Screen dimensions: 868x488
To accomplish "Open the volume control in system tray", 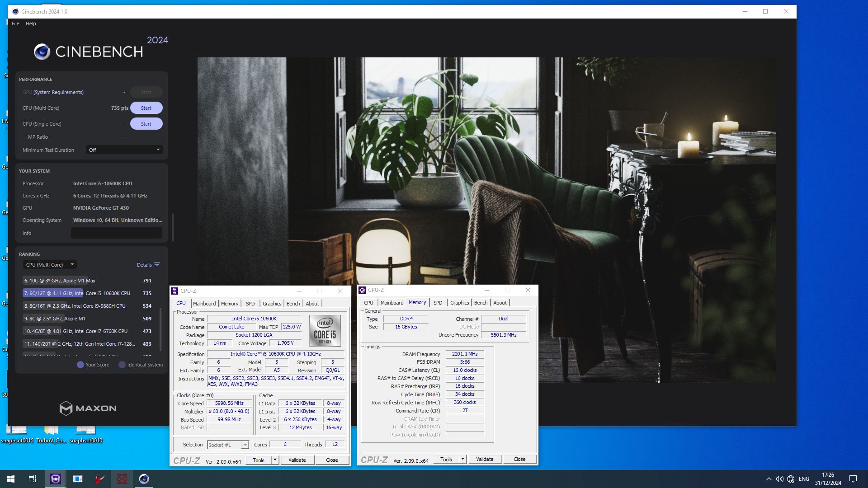I will [779, 479].
